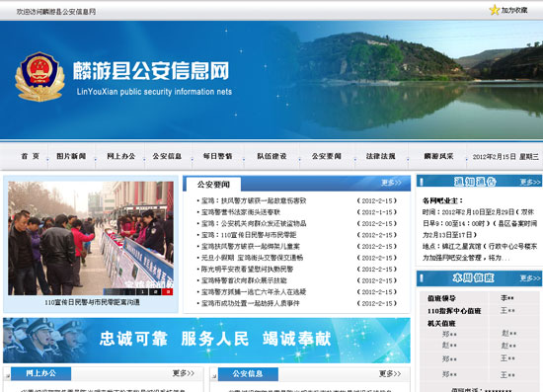Screen dimensions: 543x392
Task: Click 更多>> in 通知通告 panel
Action: [530, 182]
